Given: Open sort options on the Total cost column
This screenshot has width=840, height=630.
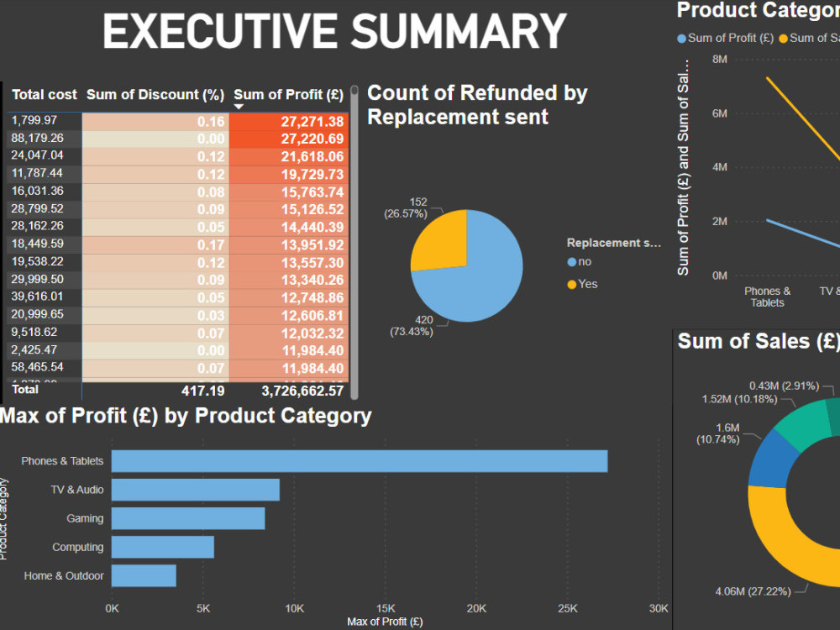Looking at the screenshot, I should [44, 94].
